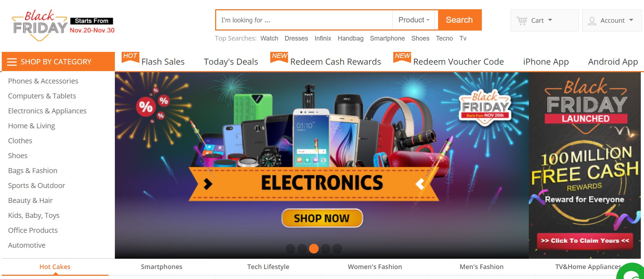644x279 pixels.
Task: Click the NEW badge on Redeem Cash Rewards
Action: tap(279, 57)
